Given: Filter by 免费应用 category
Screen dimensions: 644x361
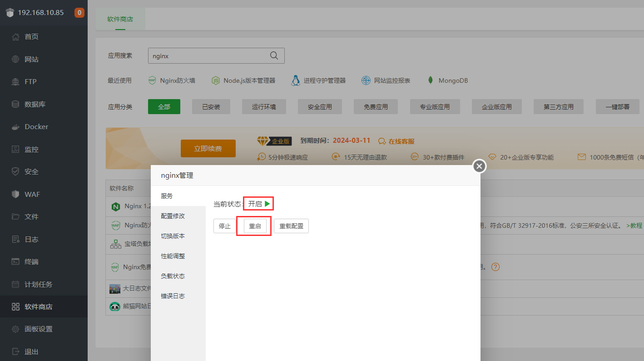Looking at the screenshot, I should 376,107.
